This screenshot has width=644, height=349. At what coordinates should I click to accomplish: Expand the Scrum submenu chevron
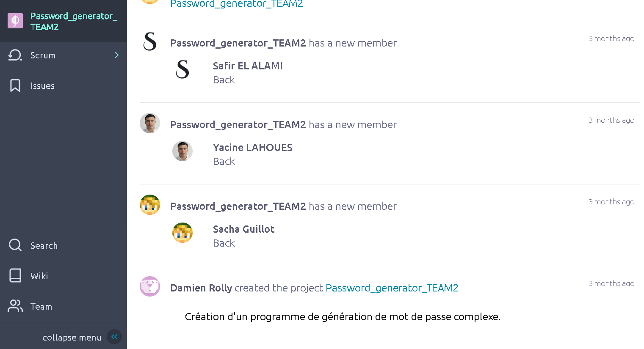[117, 55]
